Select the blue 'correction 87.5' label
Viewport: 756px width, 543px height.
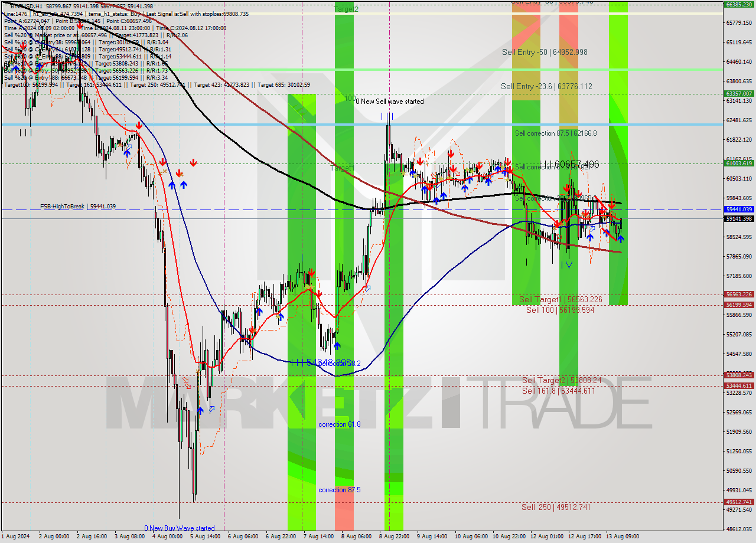(x=340, y=490)
